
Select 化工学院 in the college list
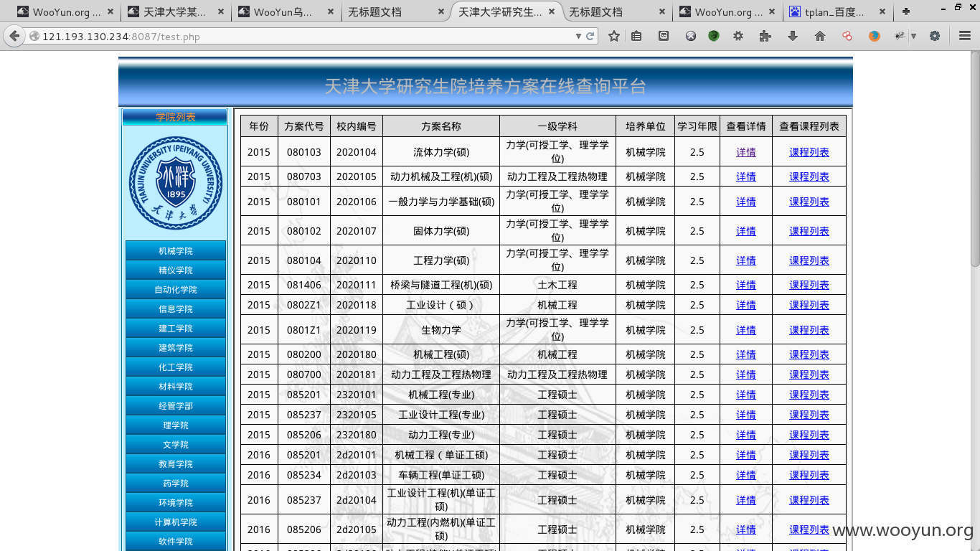(176, 367)
